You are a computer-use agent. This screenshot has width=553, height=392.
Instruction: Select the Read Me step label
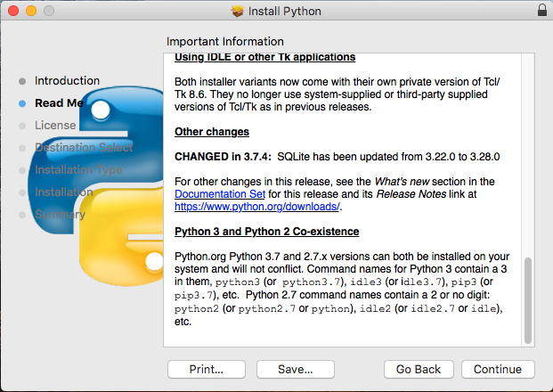(x=59, y=102)
